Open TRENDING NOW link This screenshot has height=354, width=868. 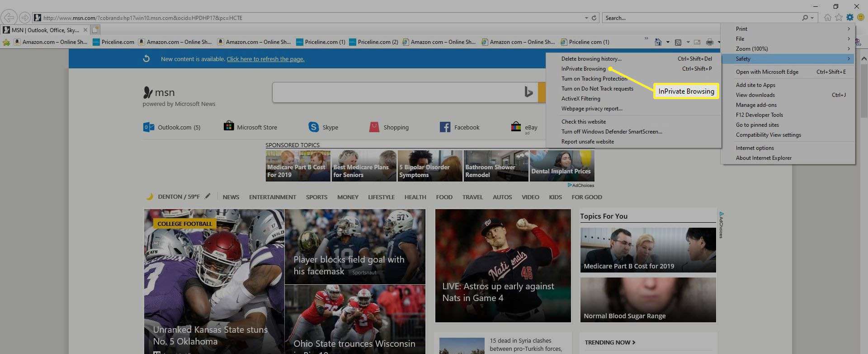point(610,343)
